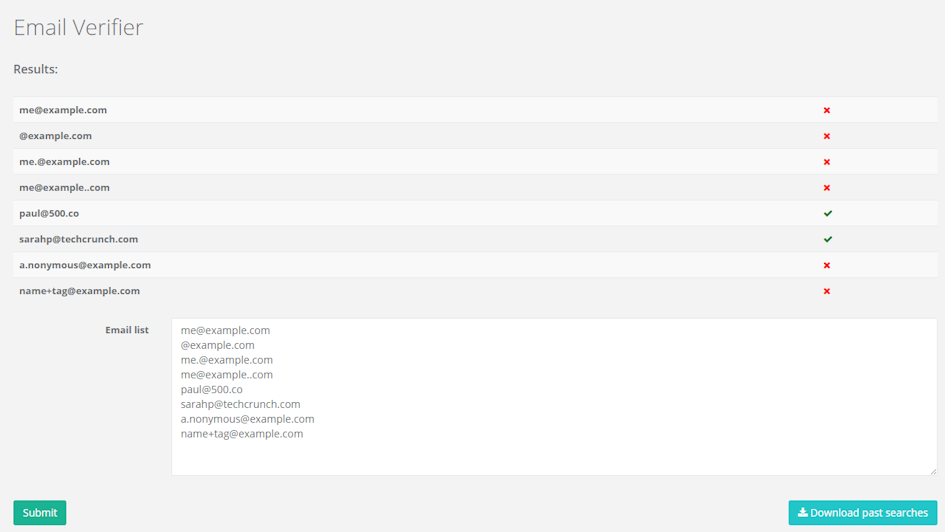
Task: Click the Results section heading
Action: point(35,69)
